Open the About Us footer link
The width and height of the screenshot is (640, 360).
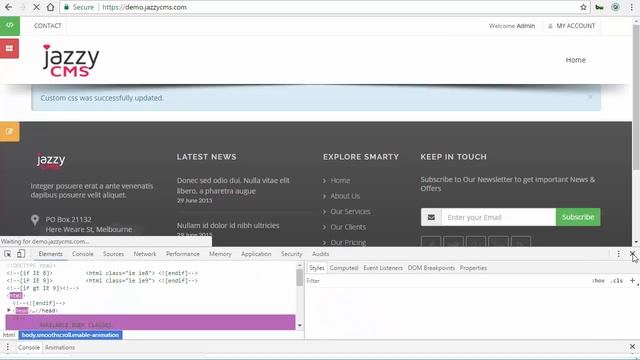click(345, 196)
